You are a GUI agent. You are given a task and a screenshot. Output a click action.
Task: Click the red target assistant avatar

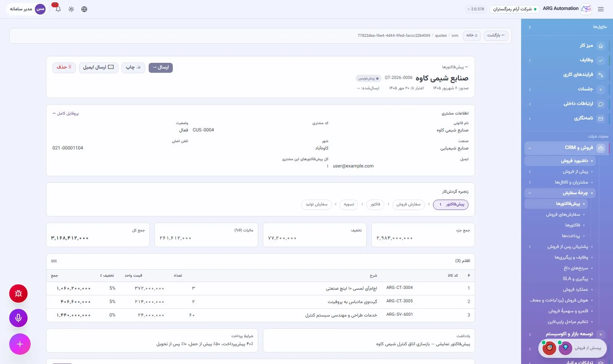549,348
